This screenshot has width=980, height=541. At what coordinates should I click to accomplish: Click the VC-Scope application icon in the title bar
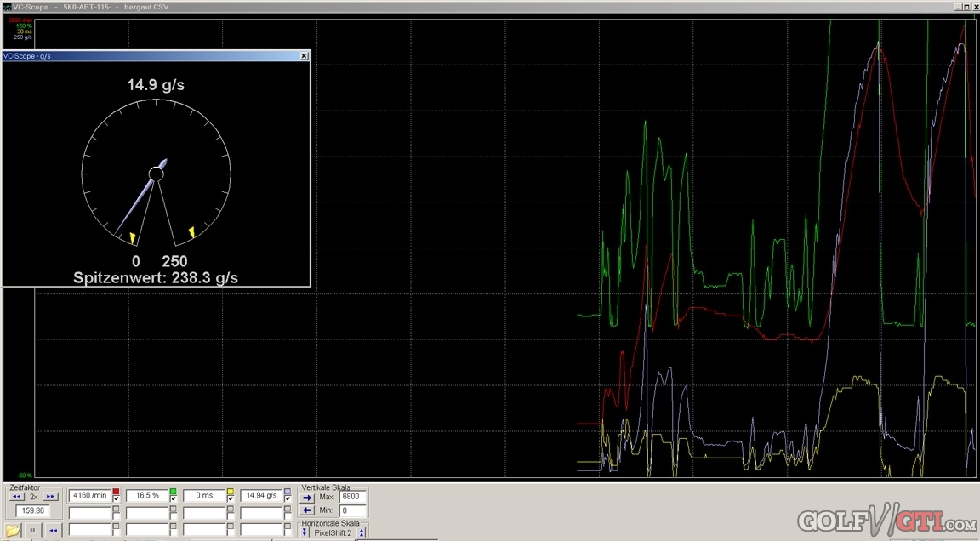pyautogui.click(x=6, y=7)
